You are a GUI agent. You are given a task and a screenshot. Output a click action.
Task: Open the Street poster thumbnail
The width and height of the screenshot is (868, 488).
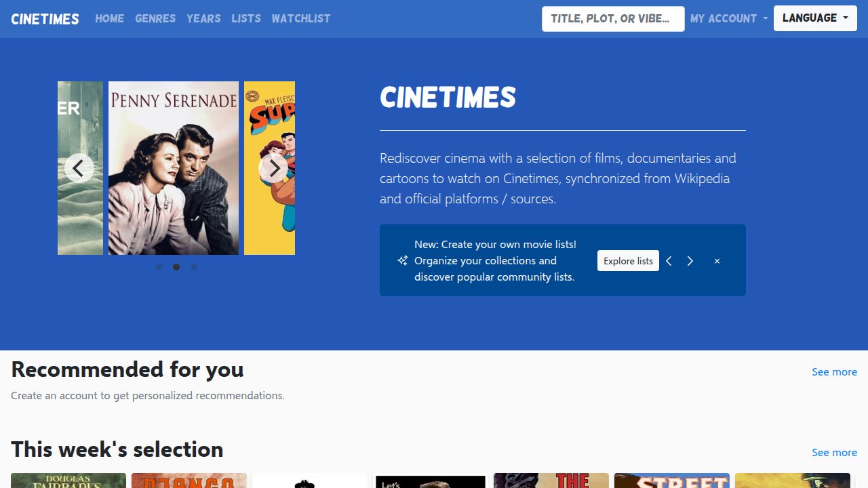[672, 481]
